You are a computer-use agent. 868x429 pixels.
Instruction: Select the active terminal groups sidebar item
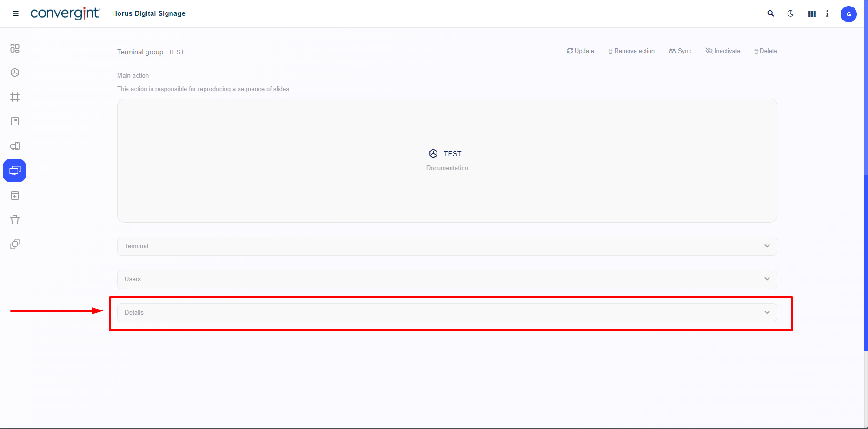(x=15, y=171)
